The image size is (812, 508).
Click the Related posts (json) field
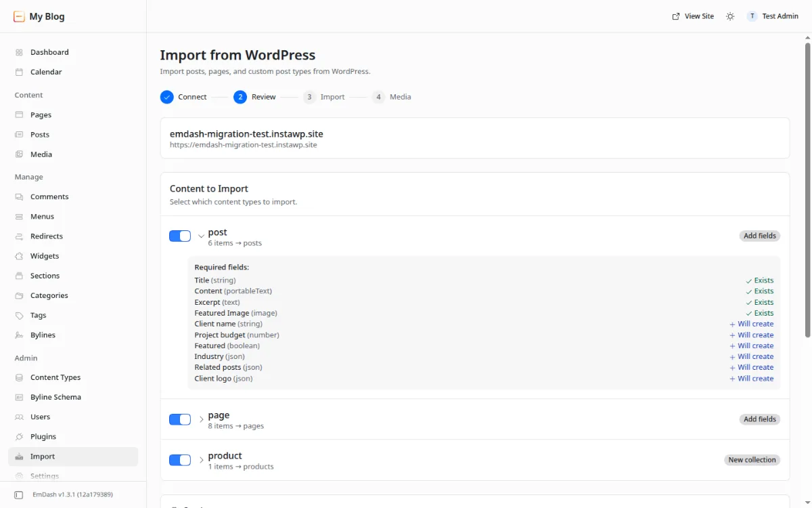coord(229,367)
